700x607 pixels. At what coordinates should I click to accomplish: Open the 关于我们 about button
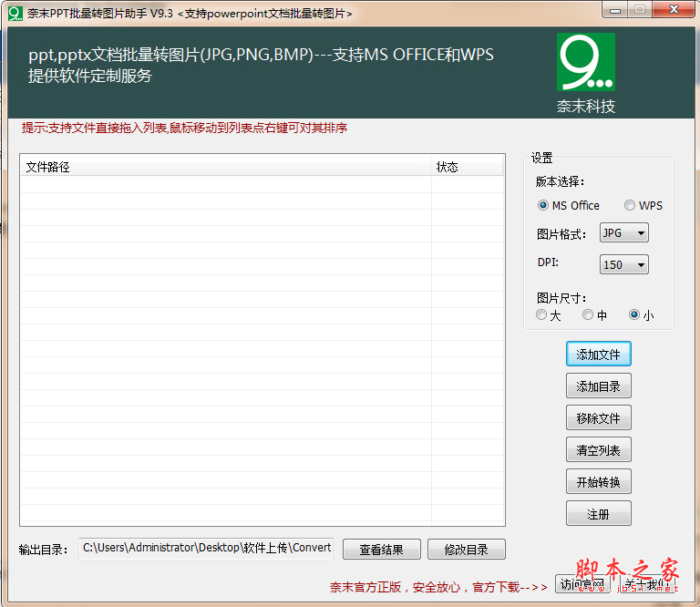pyautogui.click(x=646, y=584)
